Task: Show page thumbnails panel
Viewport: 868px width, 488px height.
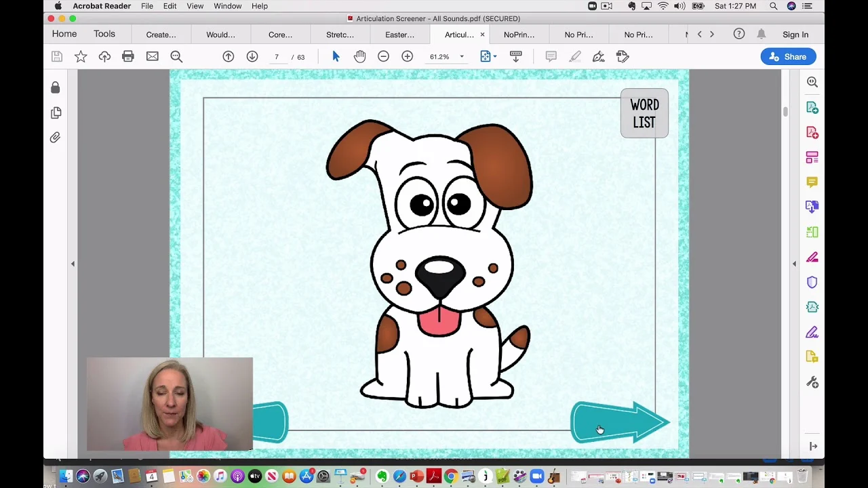Action: [x=56, y=113]
